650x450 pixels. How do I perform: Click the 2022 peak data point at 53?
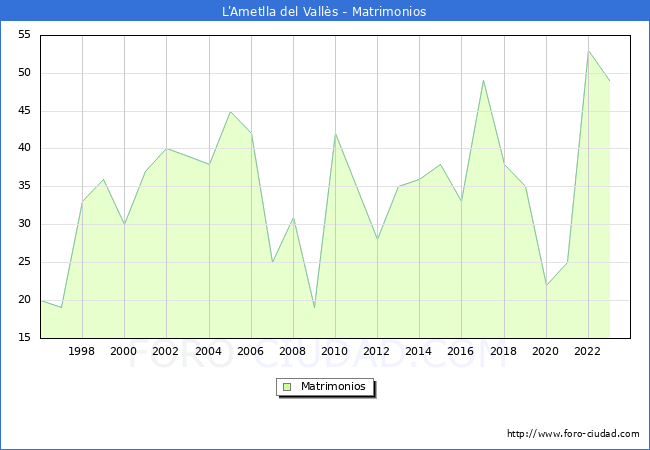tap(589, 51)
